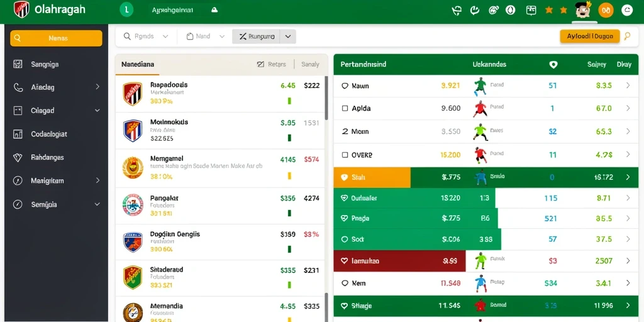Click the Rapadoois team crest
This screenshot has height=322, width=644.
pyautogui.click(x=133, y=94)
